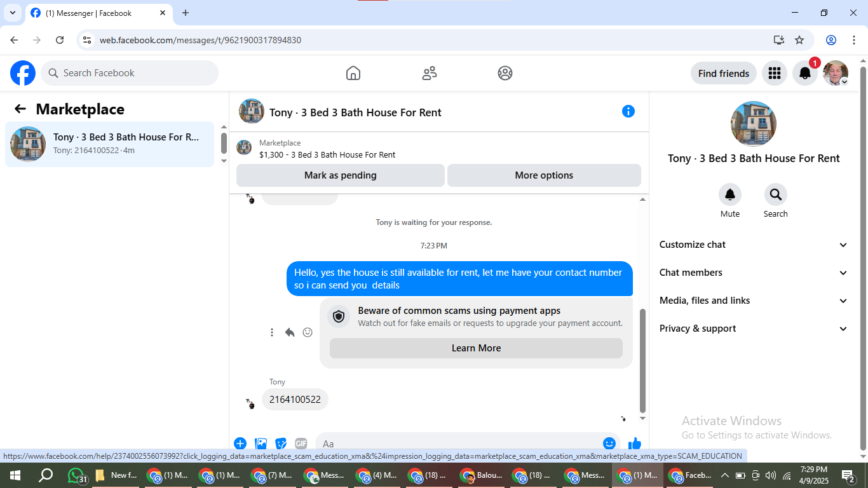The height and width of the screenshot is (488, 868).
Task: Bookmark this page with the star
Action: (799, 40)
